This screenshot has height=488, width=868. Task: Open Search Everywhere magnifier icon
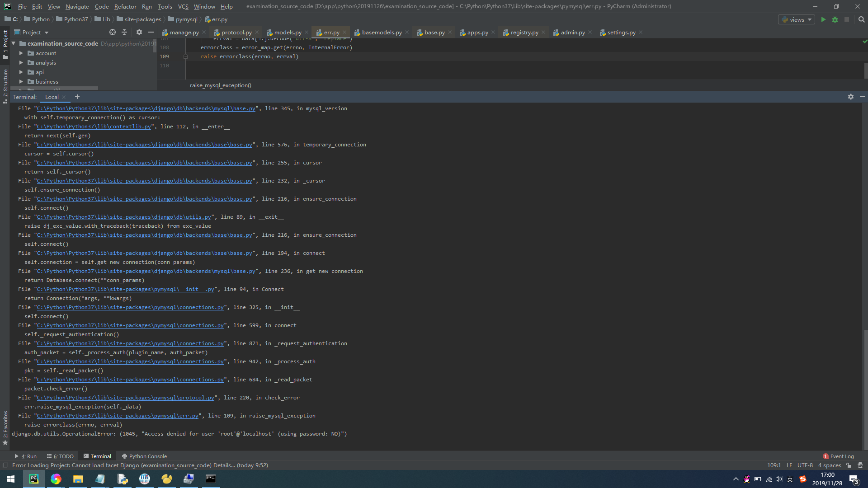click(x=861, y=19)
